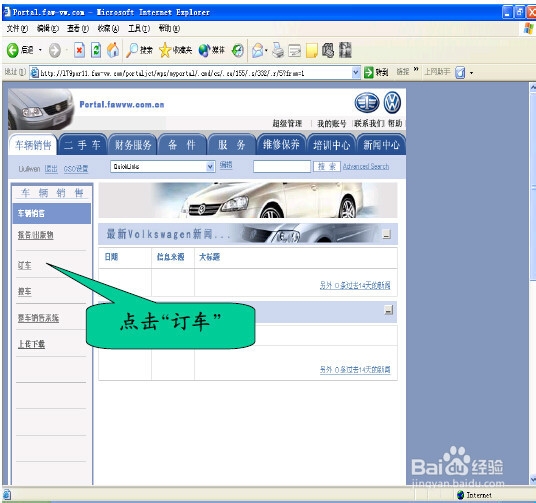Go to the Home page icon

(x=113, y=50)
